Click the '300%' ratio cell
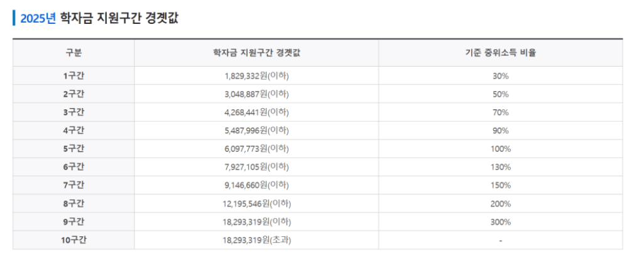Image resolution: width=644 pixels, height=269 pixels. tap(501, 222)
